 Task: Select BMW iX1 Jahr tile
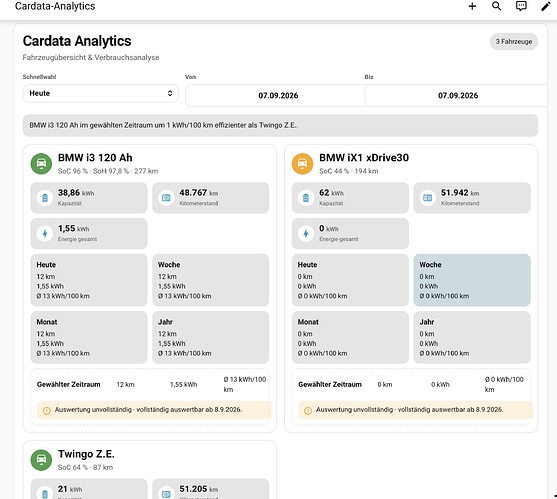coord(472,337)
